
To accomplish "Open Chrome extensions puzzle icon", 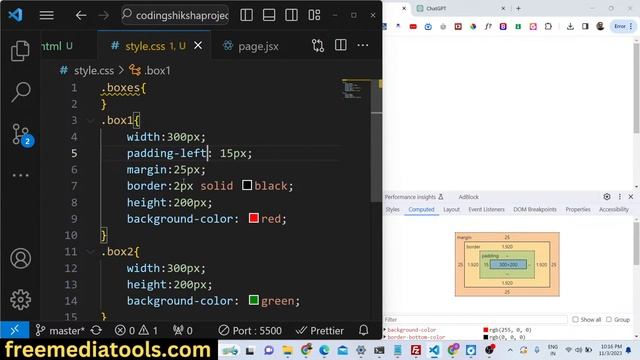I will 548,26.
